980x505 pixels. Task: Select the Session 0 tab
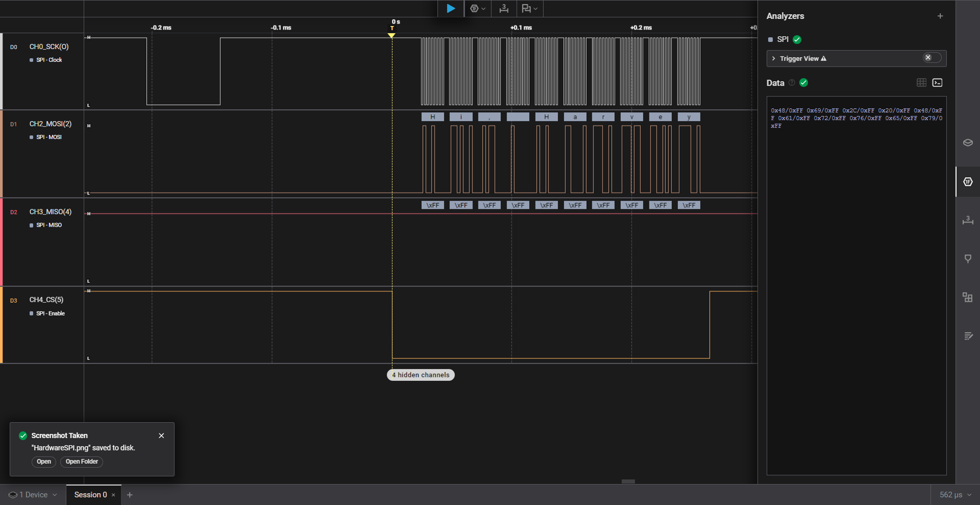coord(90,495)
